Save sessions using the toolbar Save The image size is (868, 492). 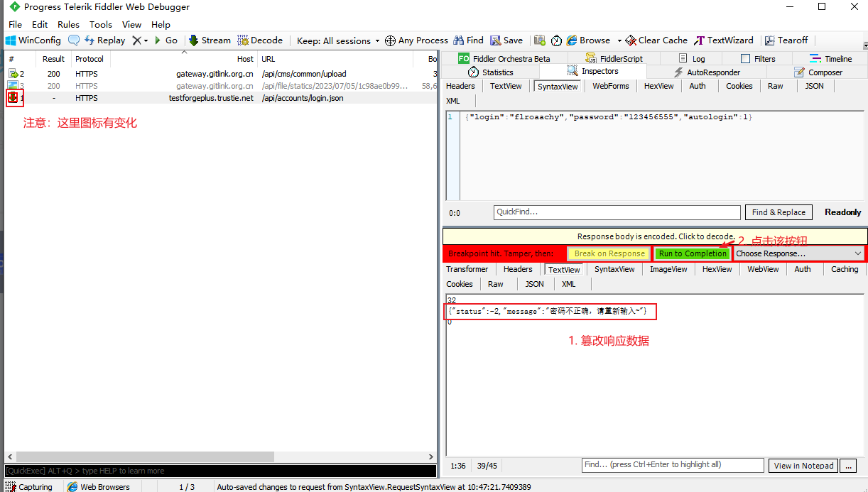(506, 40)
